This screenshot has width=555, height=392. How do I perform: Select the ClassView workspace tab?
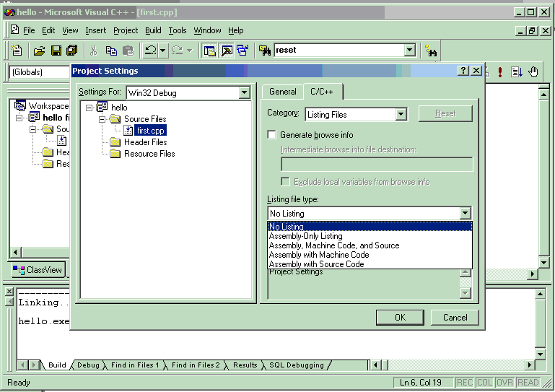pos(38,270)
